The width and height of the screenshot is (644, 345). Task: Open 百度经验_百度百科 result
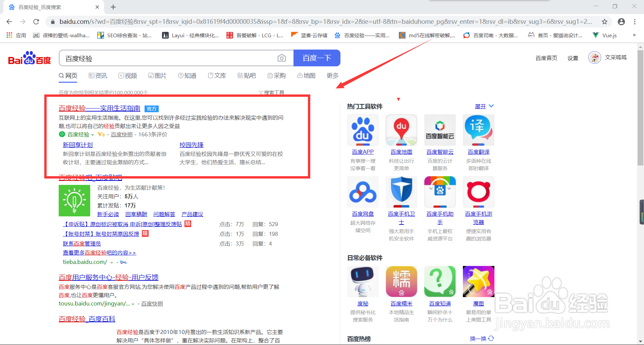pos(87,319)
